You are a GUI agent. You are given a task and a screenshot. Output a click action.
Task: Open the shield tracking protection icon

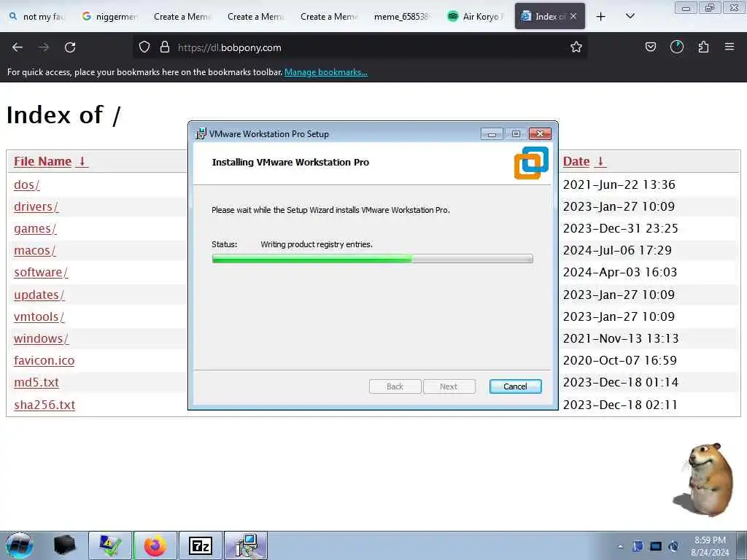[x=144, y=47]
